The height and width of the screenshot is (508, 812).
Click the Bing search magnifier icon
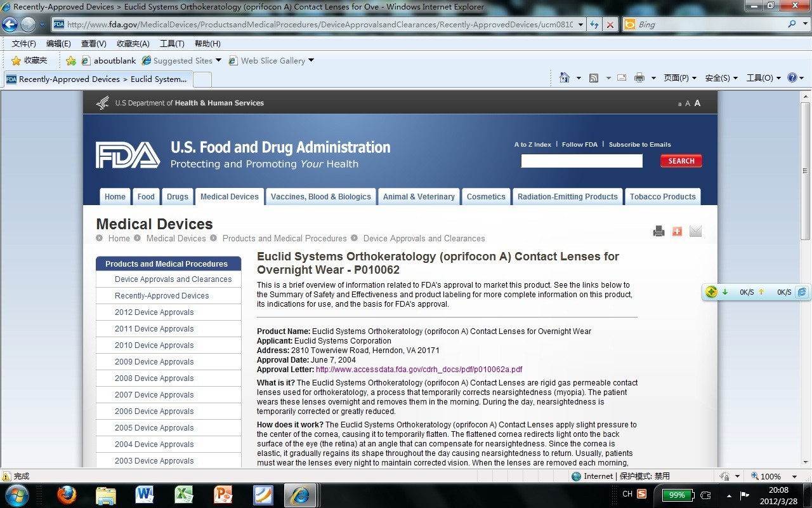pyautogui.click(x=792, y=24)
